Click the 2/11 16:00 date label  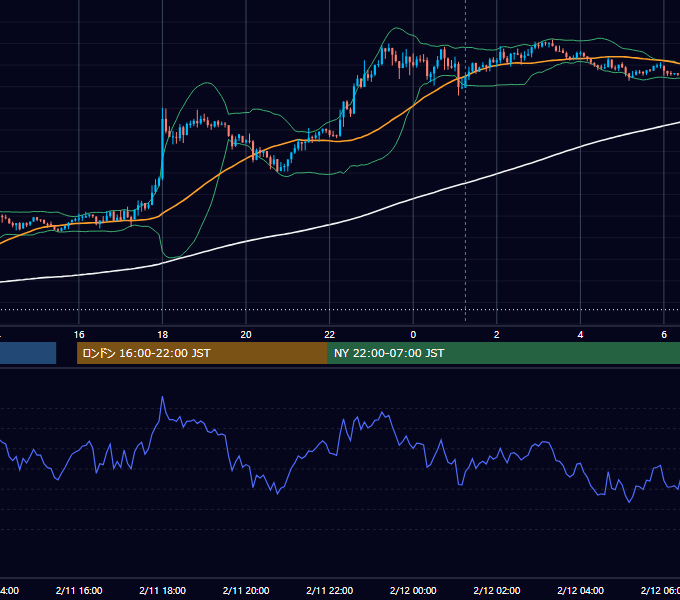(x=79, y=590)
